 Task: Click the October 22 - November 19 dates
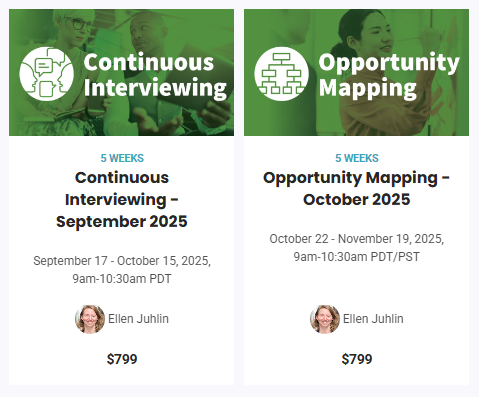pyautogui.click(x=356, y=239)
